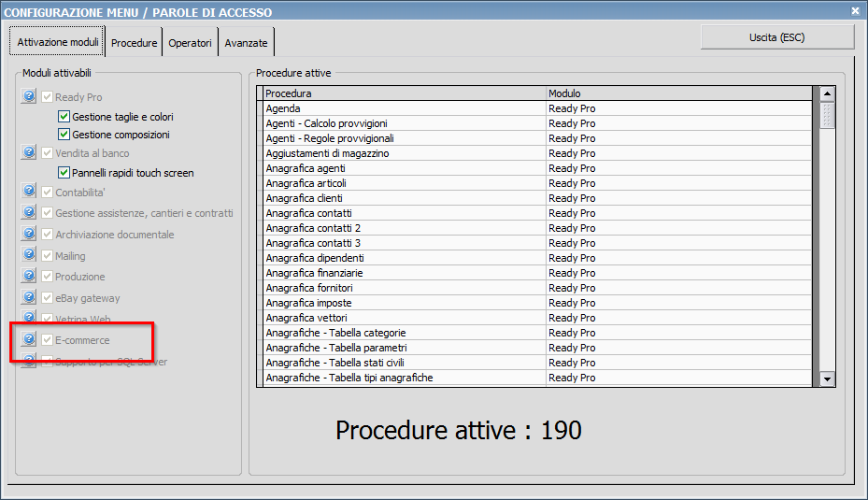The image size is (868, 500).
Task: Toggle the eBay gateway checkbox
Action: 47,297
